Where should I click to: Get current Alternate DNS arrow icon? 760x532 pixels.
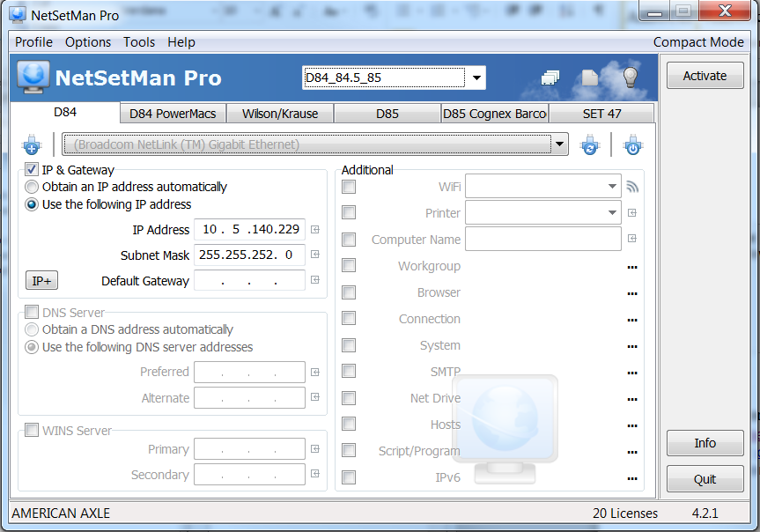(315, 397)
